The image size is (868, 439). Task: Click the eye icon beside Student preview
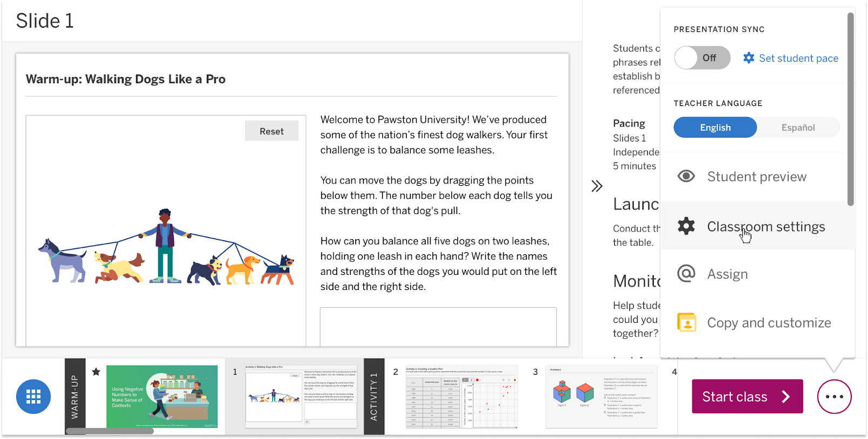point(686,176)
